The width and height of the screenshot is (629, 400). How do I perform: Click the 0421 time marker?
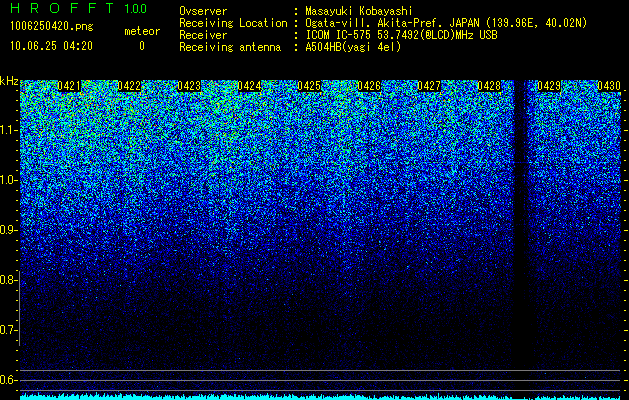click(69, 86)
